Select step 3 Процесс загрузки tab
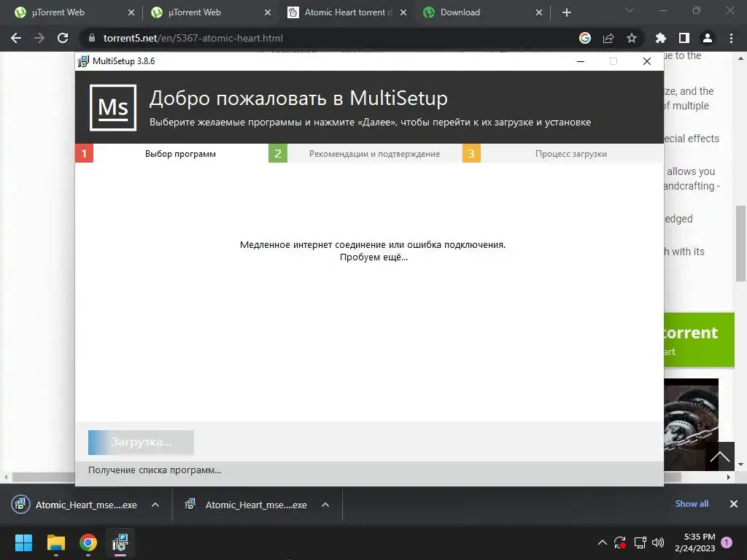Viewport: 747px width, 560px height. [562, 153]
